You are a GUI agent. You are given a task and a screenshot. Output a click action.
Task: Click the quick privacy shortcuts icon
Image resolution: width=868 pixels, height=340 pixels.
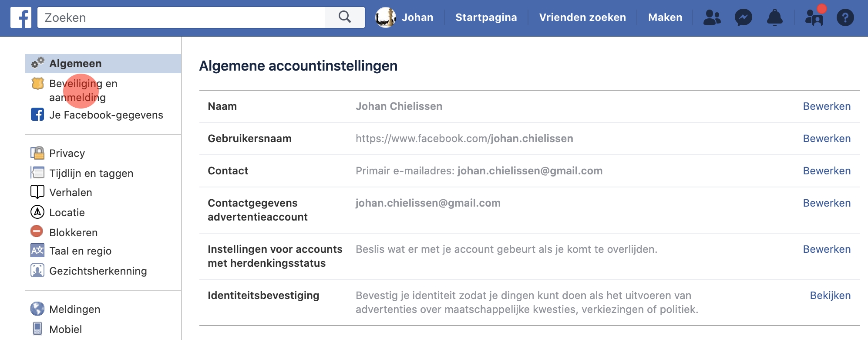pos(814,18)
